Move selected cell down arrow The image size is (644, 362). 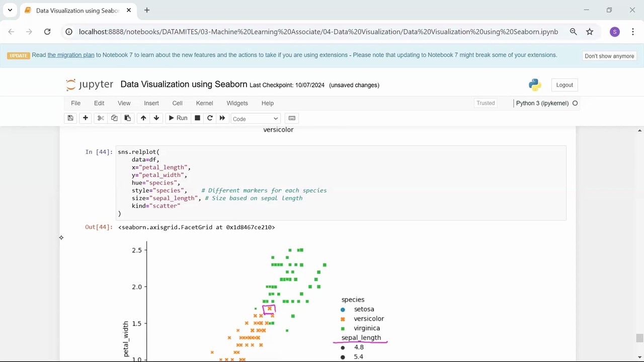coord(156,118)
